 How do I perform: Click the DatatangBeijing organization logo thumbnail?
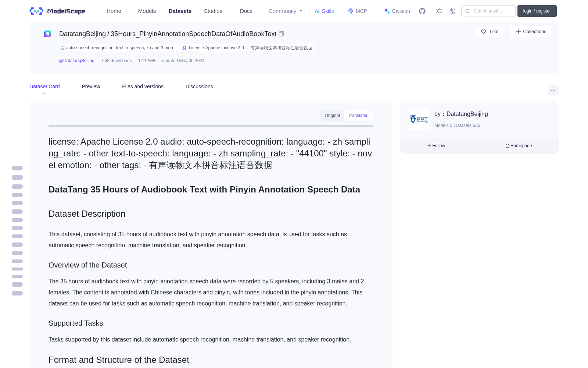(x=418, y=119)
